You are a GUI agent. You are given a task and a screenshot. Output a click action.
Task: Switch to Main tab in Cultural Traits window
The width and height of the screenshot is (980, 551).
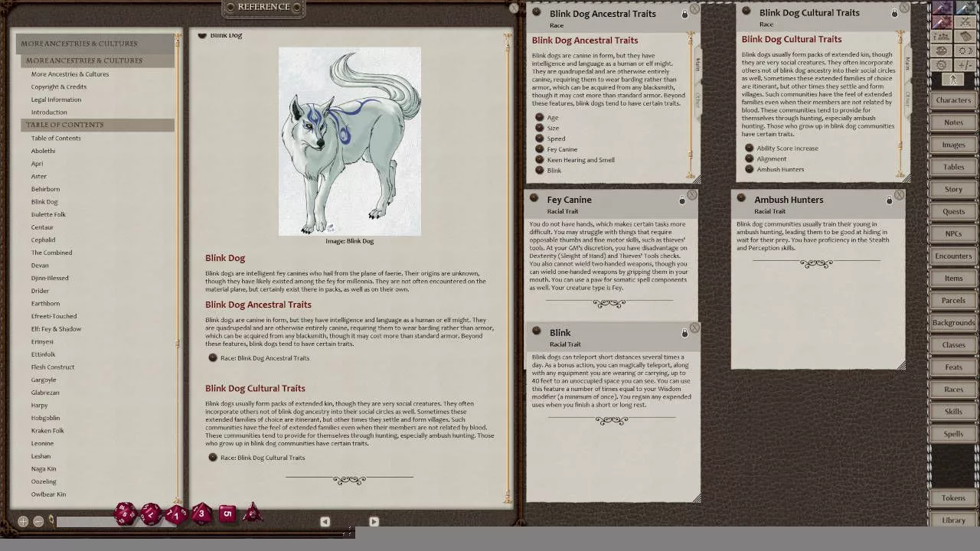tap(907, 64)
